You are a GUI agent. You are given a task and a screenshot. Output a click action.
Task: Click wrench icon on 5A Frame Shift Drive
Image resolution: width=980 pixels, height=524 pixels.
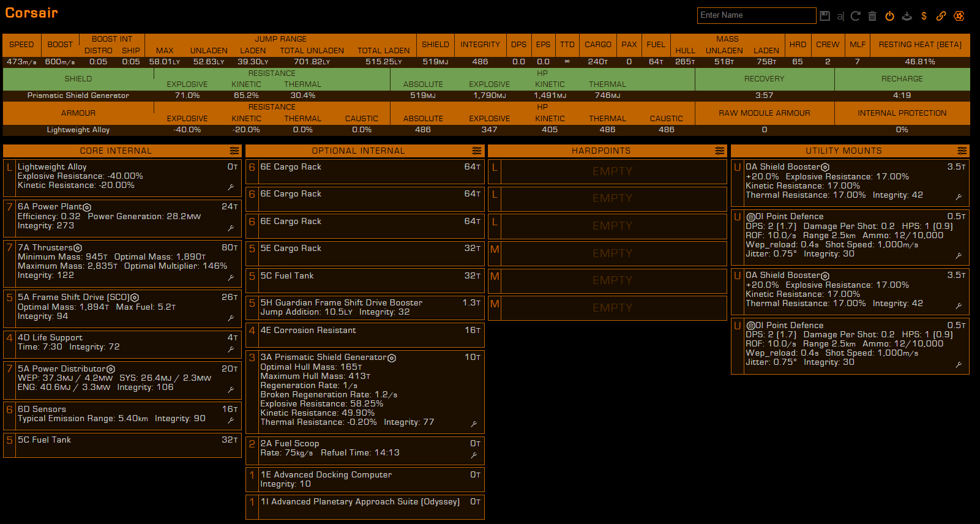(x=231, y=318)
